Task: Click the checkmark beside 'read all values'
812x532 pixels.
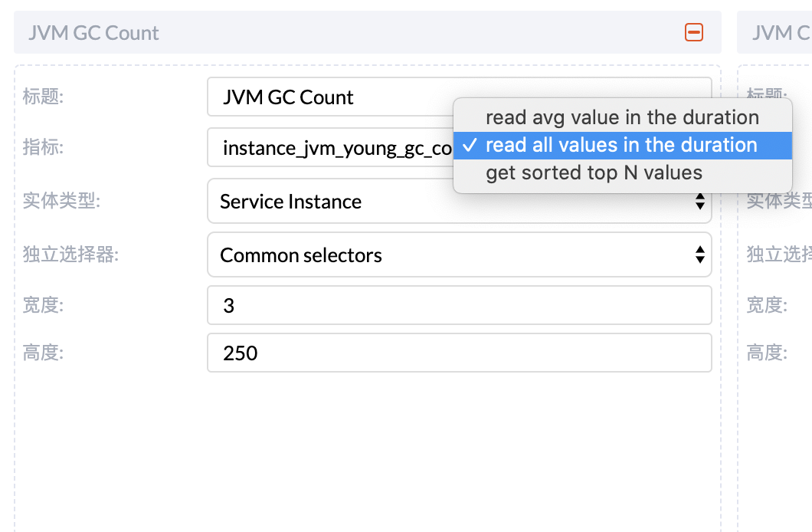Action: pos(469,145)
